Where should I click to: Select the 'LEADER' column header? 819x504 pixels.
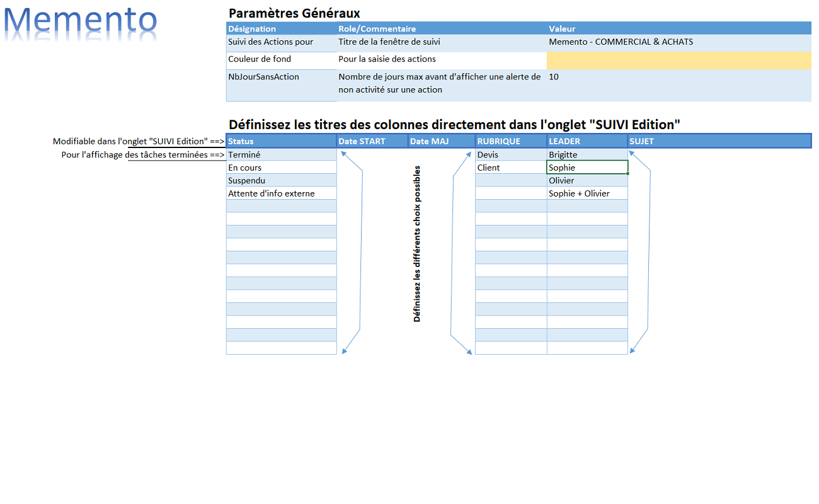pos(587,141)
